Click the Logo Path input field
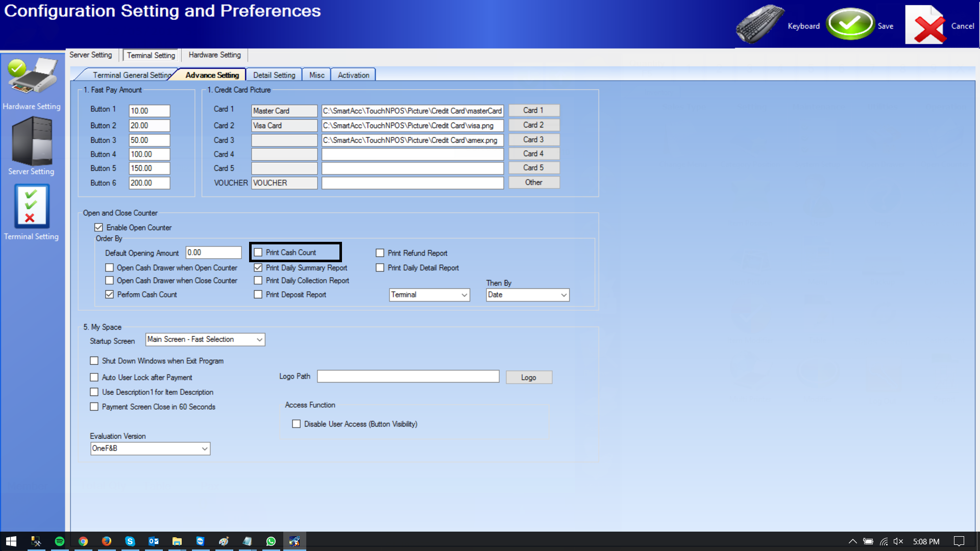980x551 pixels. (x=408, y=377)
